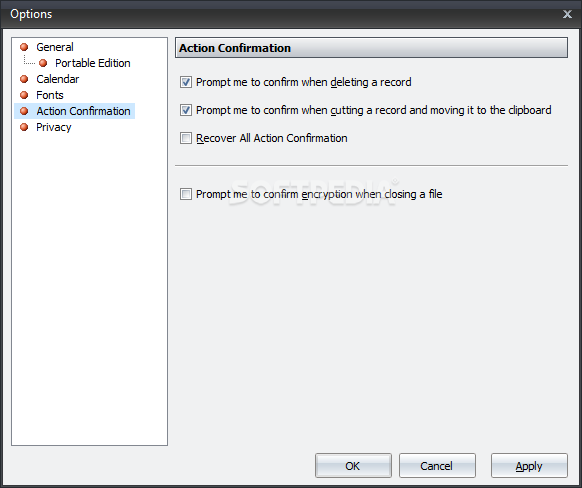Switch to the Fonts options page
The height and width of the screenshot is (488, 582).
click(x=50, y=95)
